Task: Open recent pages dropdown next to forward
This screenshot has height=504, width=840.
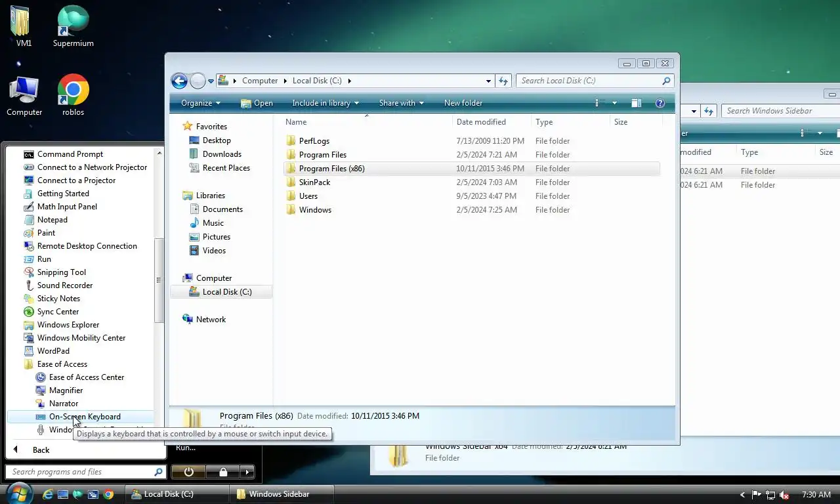Action: [211, 81]
